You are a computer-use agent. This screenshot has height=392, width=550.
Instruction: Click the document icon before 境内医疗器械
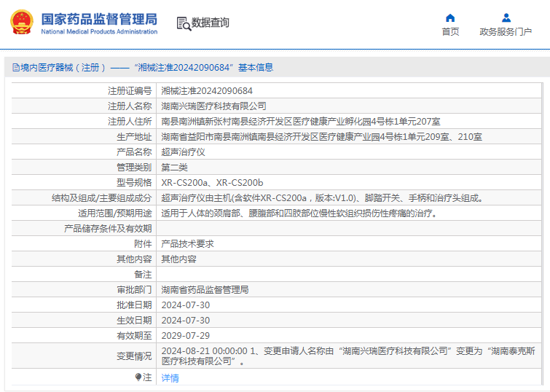coord(16,67)
